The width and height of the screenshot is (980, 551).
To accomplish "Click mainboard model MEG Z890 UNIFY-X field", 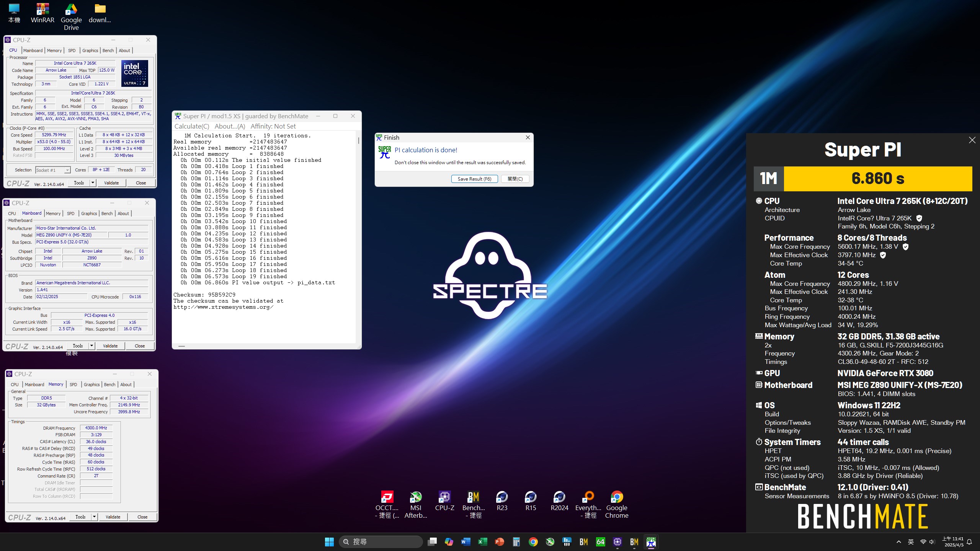I will (71, 235).
